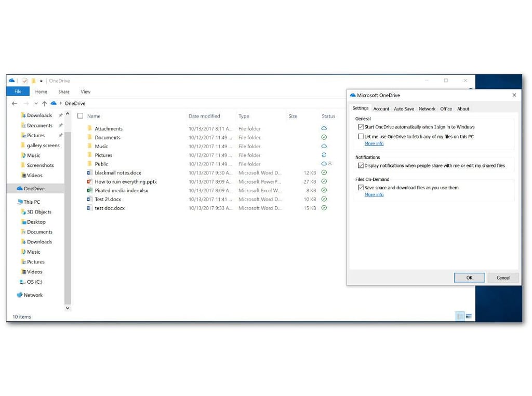
Task: Select the Attachments folder icon
Action: point(89,128)
